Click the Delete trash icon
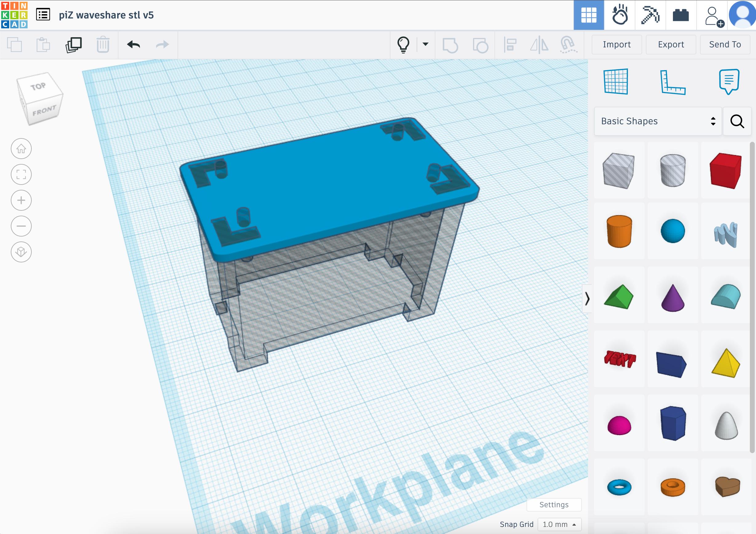Screen dimensions: 756x534 (103, 44)
